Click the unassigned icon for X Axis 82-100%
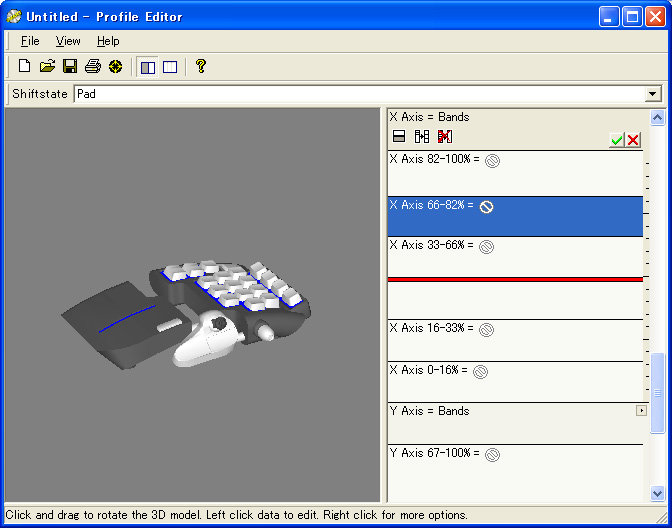This screenshot has width=672, height=528. (x=492, y=161)
